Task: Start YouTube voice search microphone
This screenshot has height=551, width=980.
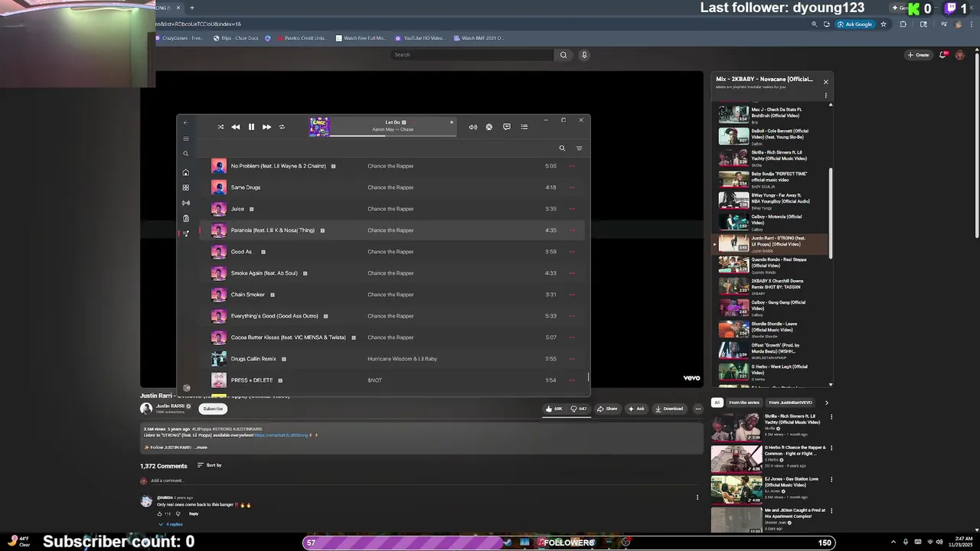Action: click(584, 55)
